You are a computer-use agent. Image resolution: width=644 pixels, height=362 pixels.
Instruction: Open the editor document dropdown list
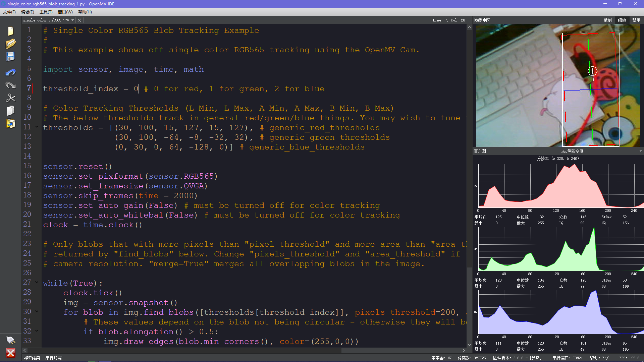tap(72, 20)
